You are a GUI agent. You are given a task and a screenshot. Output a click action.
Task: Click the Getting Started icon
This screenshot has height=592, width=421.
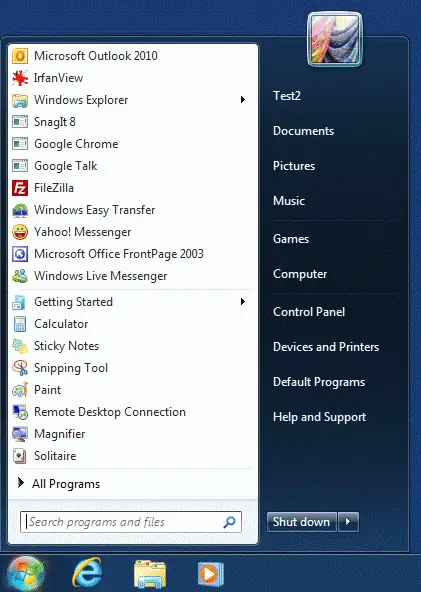(19, 302)
